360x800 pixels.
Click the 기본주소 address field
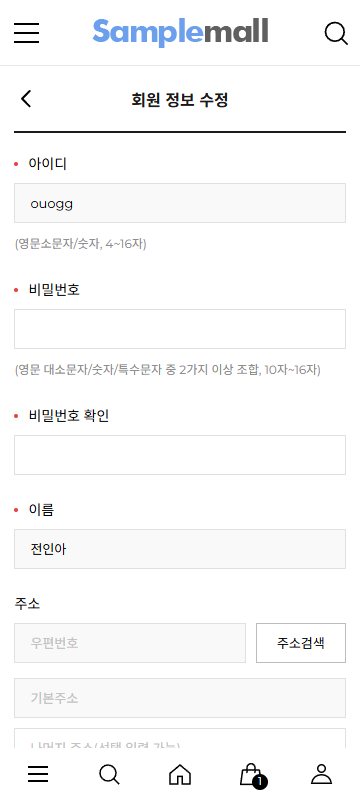pos(180,698)
